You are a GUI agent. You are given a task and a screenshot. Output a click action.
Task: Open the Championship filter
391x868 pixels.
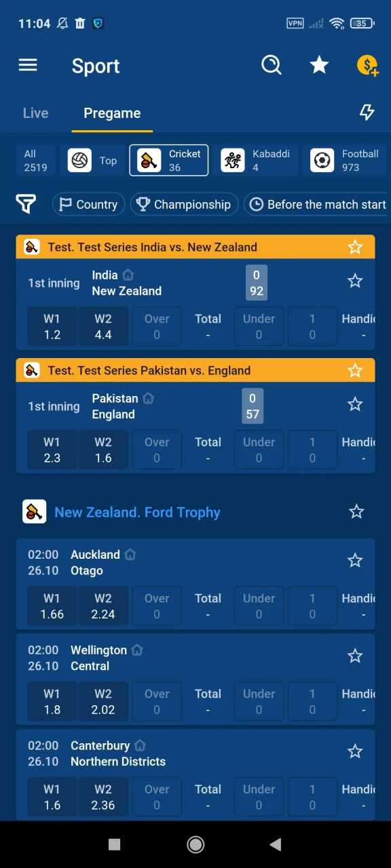[x=184, y=204]
